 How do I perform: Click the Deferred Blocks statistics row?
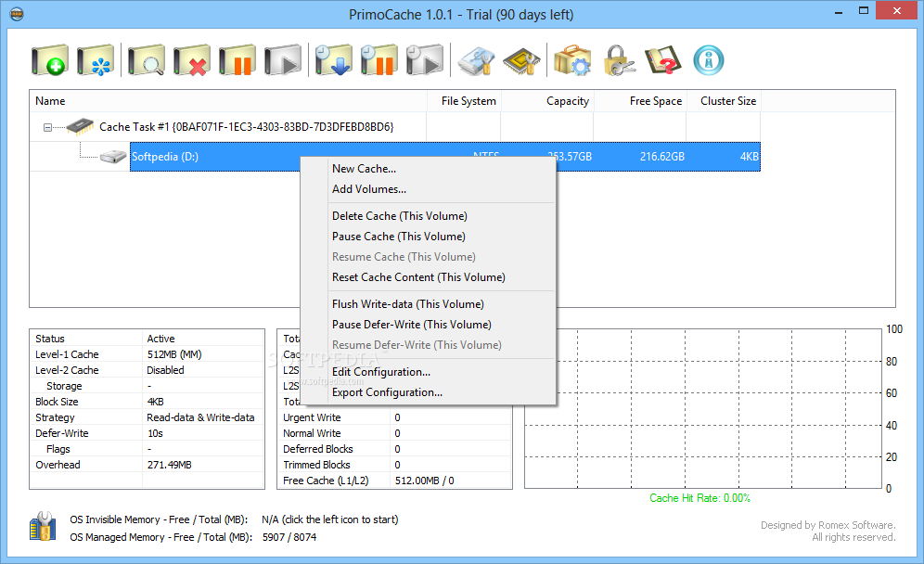[394, 449]
